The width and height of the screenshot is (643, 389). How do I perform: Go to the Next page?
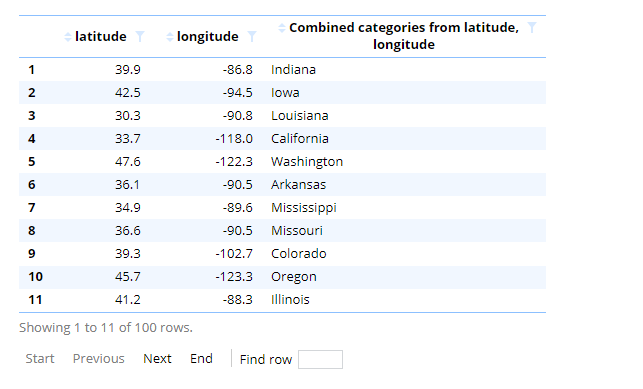coord(157,359)
